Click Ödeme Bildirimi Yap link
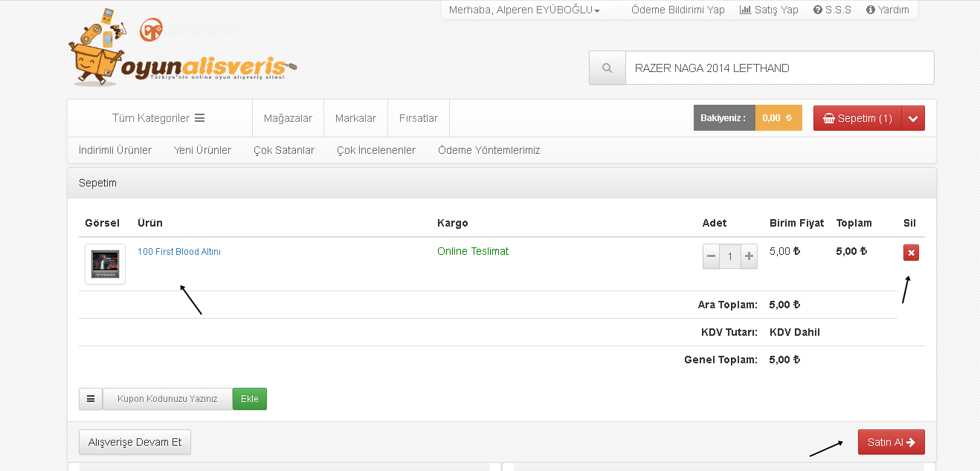This screenshot has height=471, width=980. [678, 10]
